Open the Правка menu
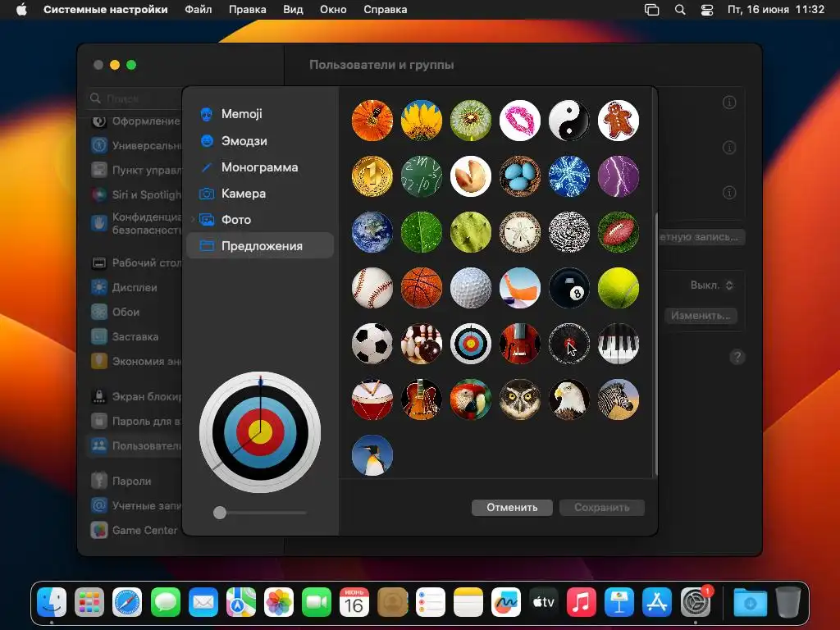 [248, 10]
